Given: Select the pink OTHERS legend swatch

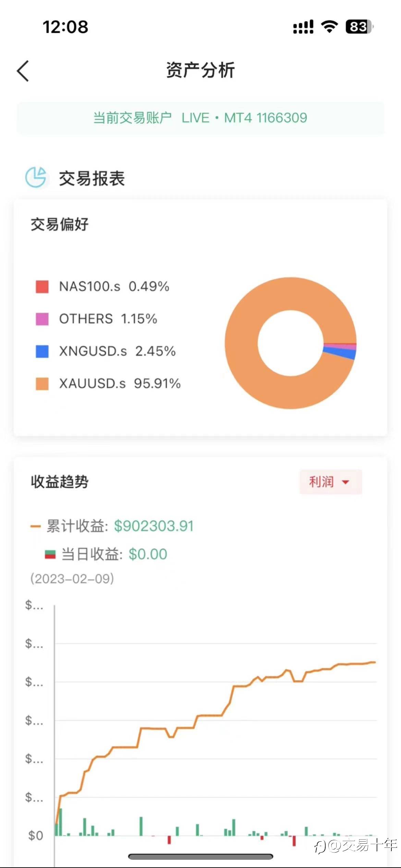Looking at the screenshot, I should pos(42,319).
